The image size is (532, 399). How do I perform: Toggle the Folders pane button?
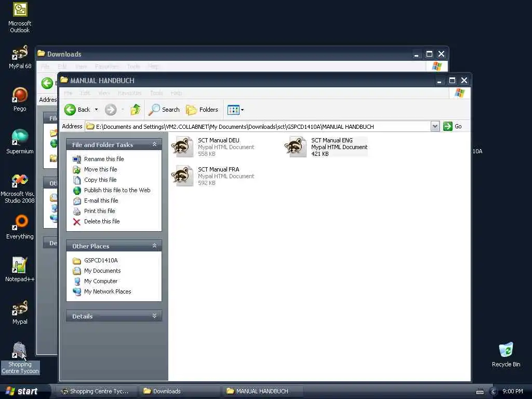click(x=202, y=110)
